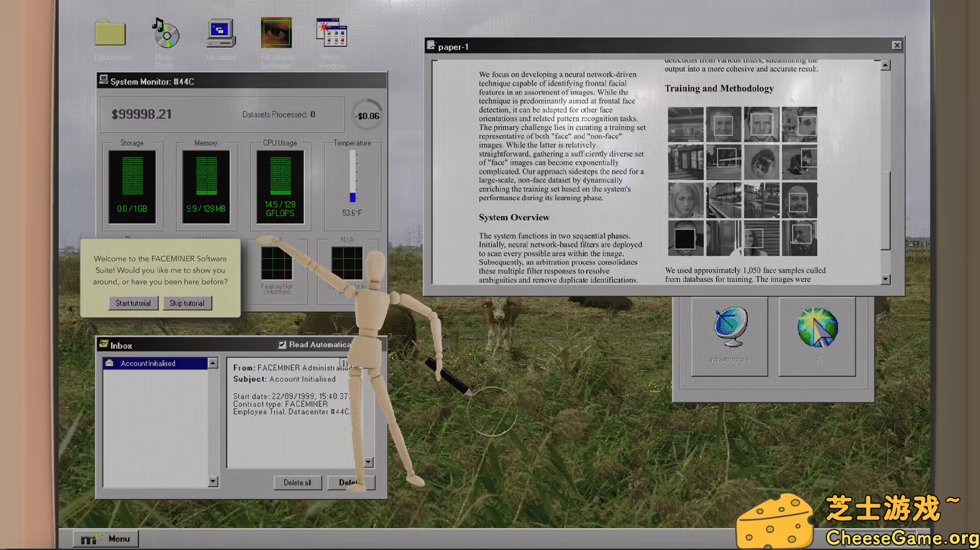Click the Start date line in the email
The width and height of the screenshot is (980, 550).
291,396
